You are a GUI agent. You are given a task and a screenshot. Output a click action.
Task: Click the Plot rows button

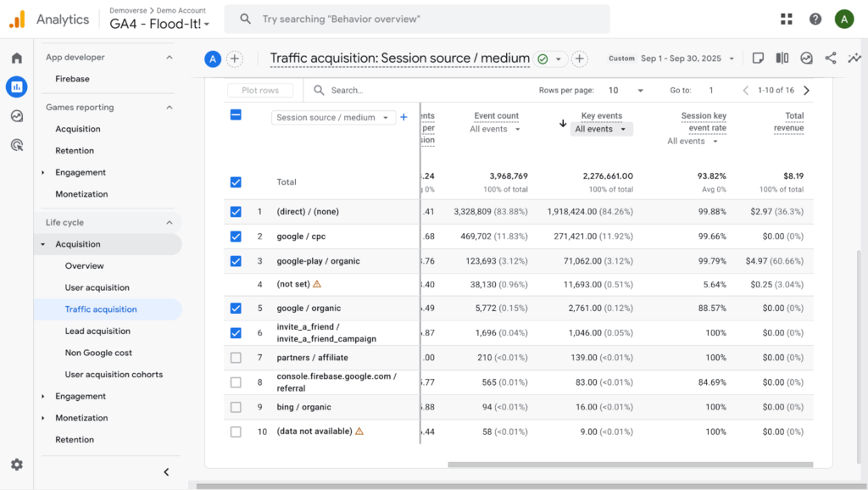coord(260,91)
